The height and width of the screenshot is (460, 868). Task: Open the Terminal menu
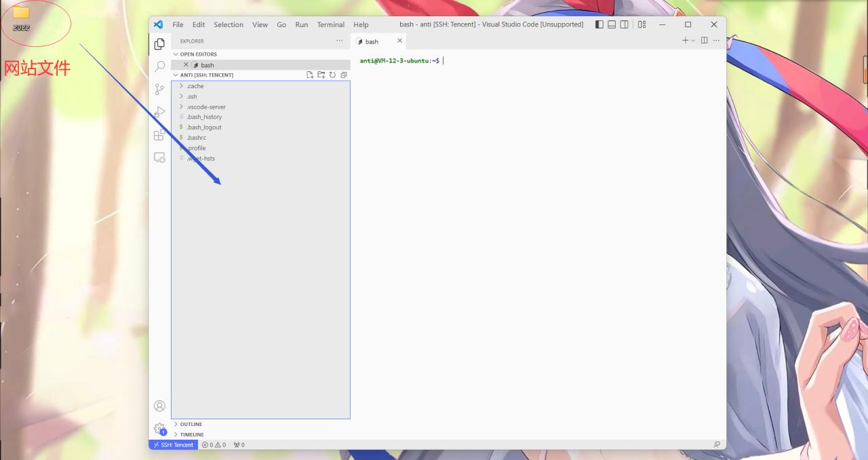point(331,24)
